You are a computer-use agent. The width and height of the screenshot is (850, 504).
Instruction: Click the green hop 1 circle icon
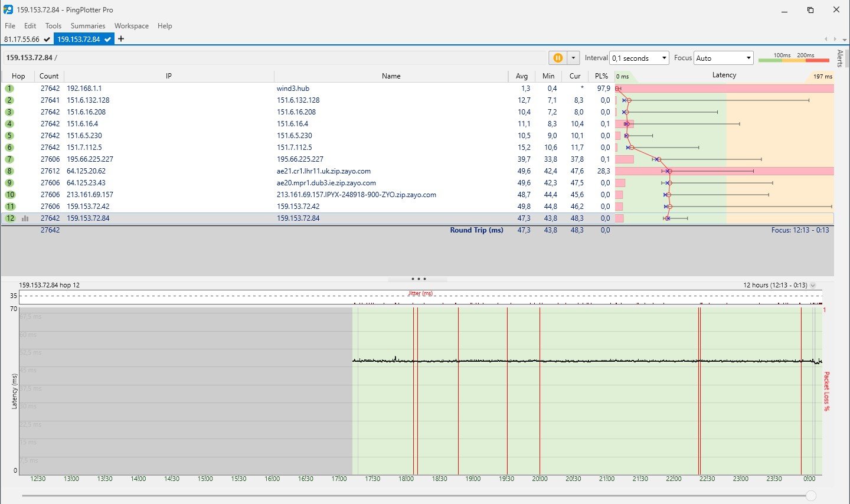coord(9,89)
